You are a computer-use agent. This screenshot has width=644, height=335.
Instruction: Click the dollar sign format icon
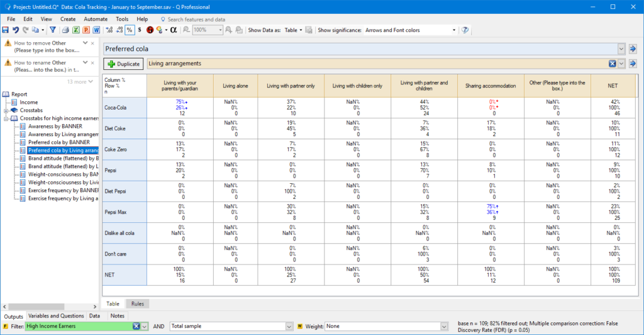tap(140, 30)
